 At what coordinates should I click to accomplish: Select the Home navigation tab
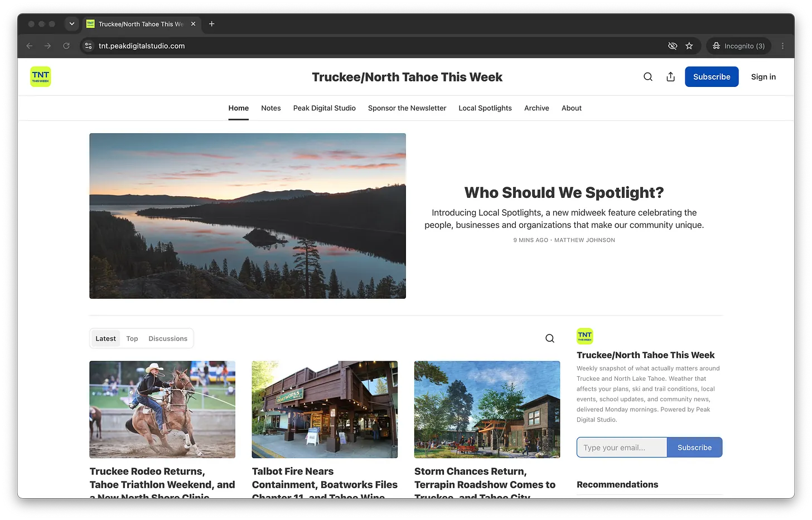point(239,108)
